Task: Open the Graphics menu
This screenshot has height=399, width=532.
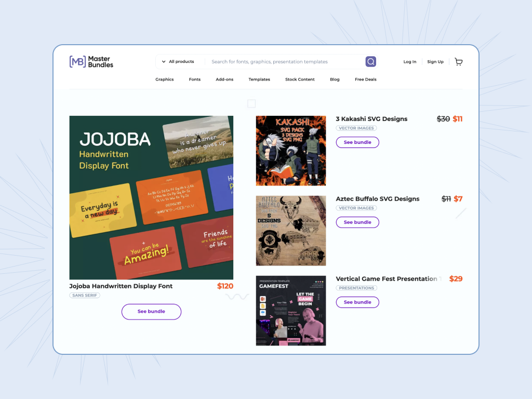Action: [x=165, y=79]
